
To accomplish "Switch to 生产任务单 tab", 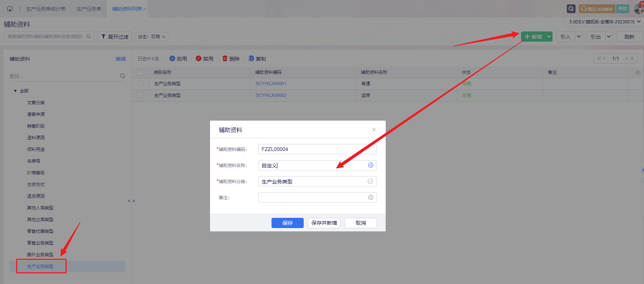I will pos(89,9).
